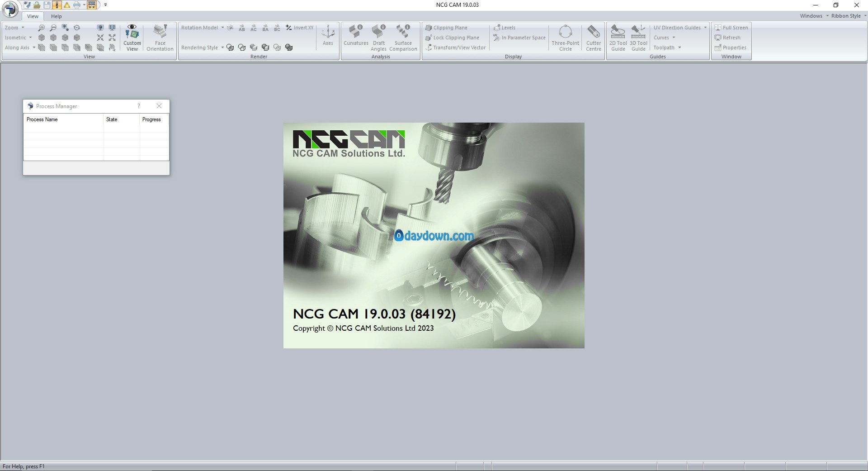Image resolution: width=868 pixels, height=471 pixels.
Task: Click the outward arrows expand-view icon
Action: [x=112, y=38]
